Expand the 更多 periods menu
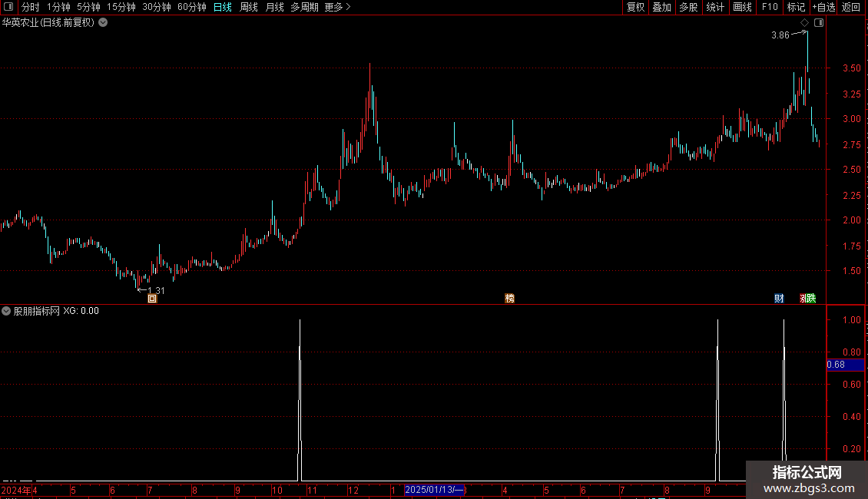Viewport: 868px width, 499px height. click(337, 7)
